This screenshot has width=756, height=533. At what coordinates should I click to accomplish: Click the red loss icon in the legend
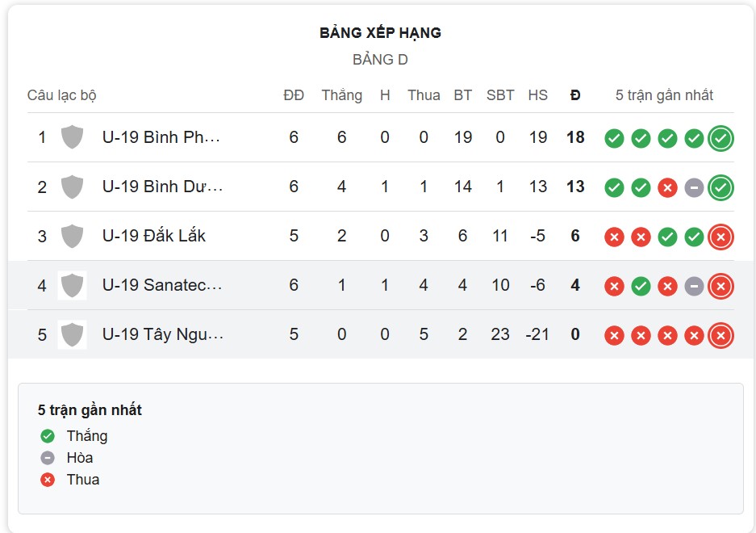point(47,479)
